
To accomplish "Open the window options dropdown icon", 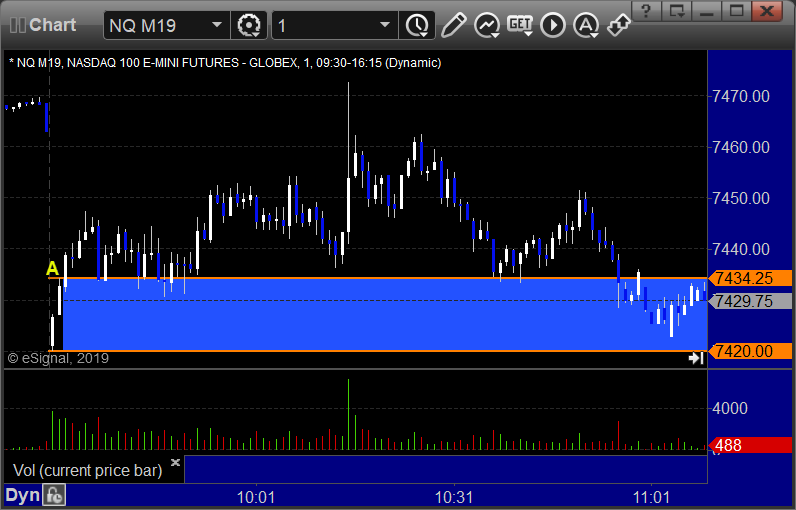I will pyautogui.click(x=677, y=11).
